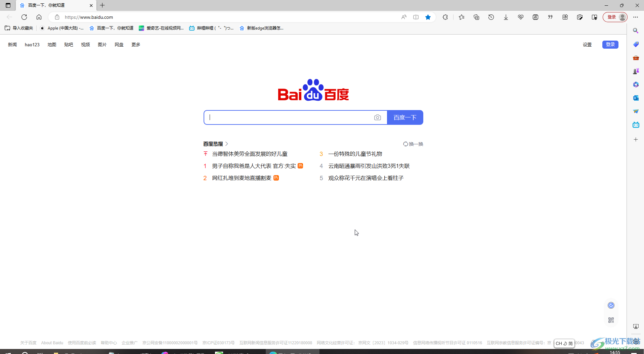Open the 爱奇艺 bookmark
This screenshot has width=644, height=354.
(161, 28)
